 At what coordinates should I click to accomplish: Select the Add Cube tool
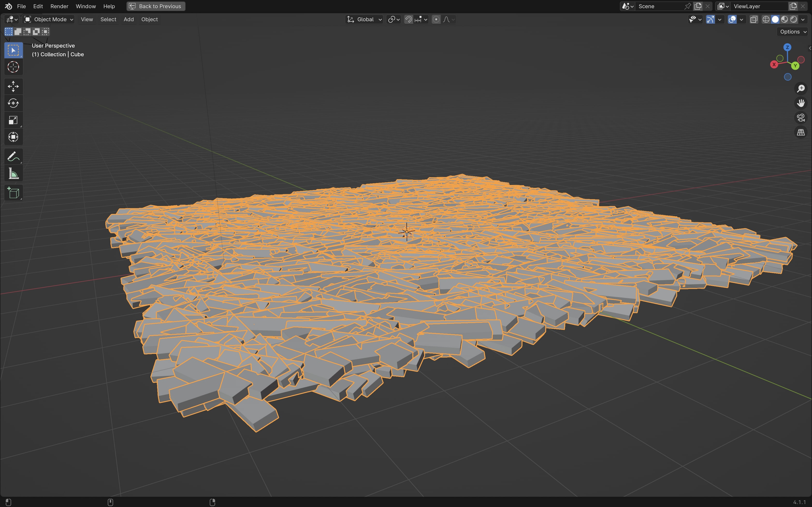[13, 193]
